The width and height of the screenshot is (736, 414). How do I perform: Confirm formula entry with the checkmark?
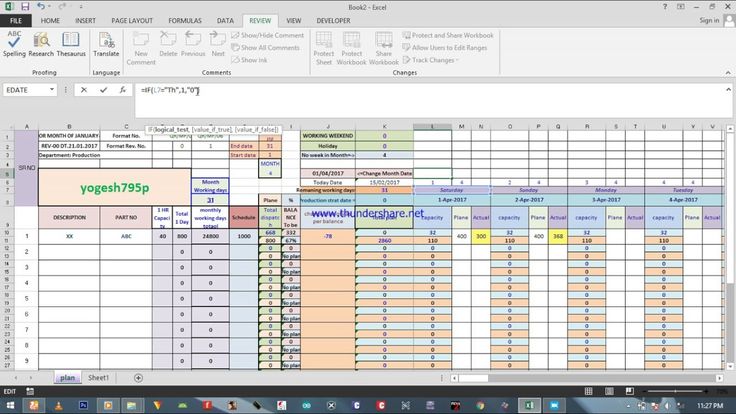tap(103, 90)
